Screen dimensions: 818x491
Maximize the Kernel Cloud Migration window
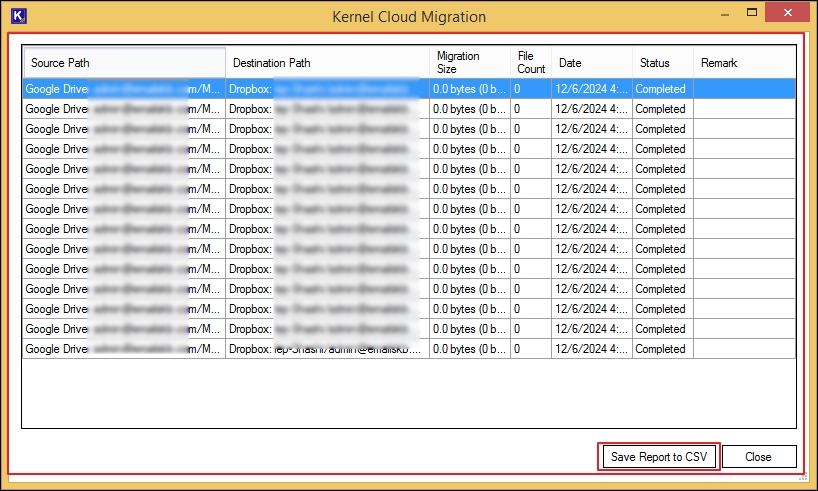click(x=752, y=13)
